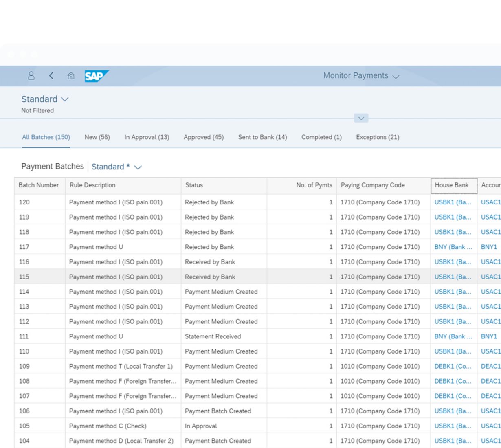501x448 pixels.
Task: Click the back arrow icon
Action: click(51, 76)
